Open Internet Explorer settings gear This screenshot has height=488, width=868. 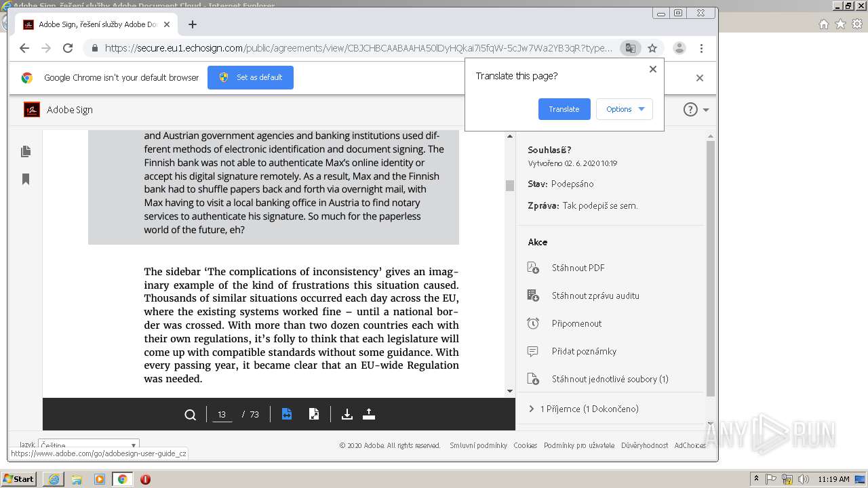(x=857, y=24)
